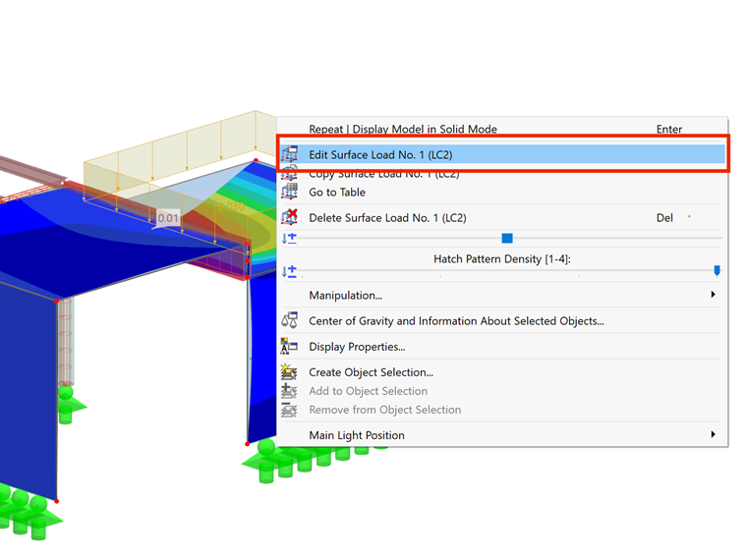Select Edit Surface Load No. 1 (LC2)
The height and width of the screenshot is (560, 747).
[x=502, y=155]
